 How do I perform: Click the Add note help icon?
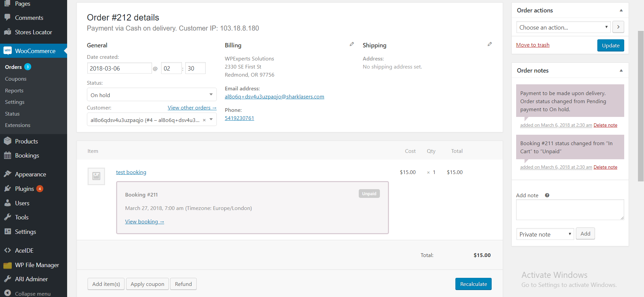547,195
